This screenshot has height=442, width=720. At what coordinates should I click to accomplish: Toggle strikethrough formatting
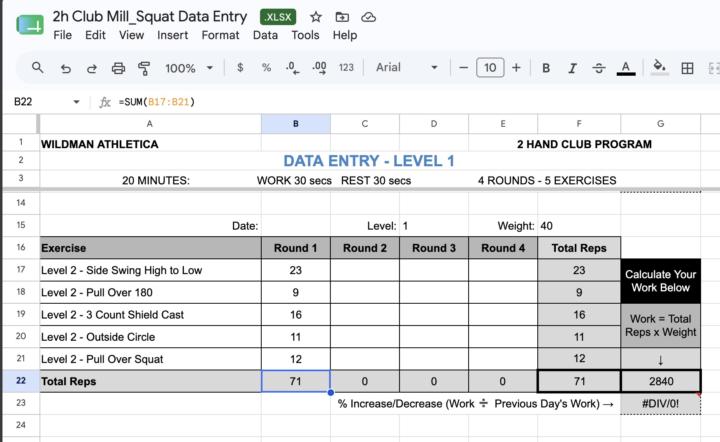coord(599,68)
